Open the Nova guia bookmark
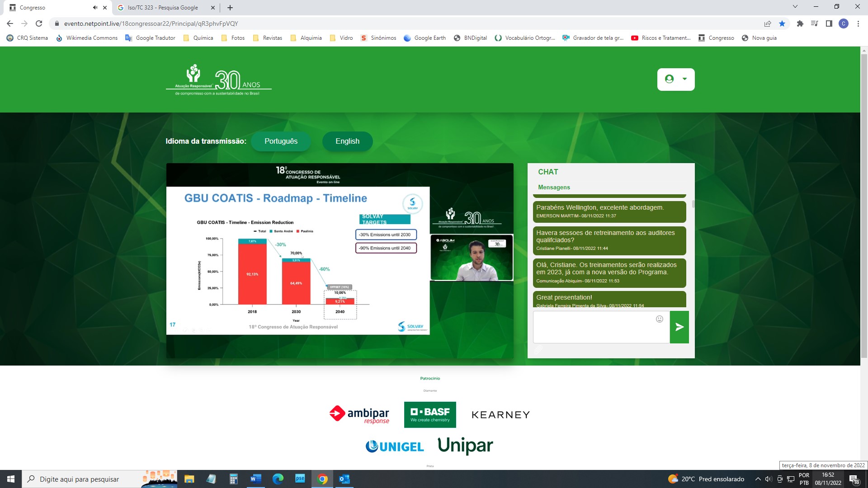The width and height of the screenshot is (868, 488). [x=759, y=38]
